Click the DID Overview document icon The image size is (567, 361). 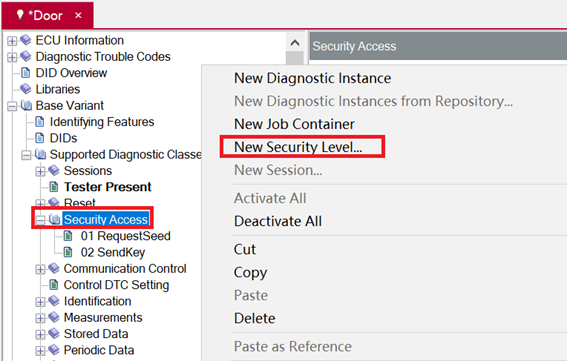[x=26, y=73]
